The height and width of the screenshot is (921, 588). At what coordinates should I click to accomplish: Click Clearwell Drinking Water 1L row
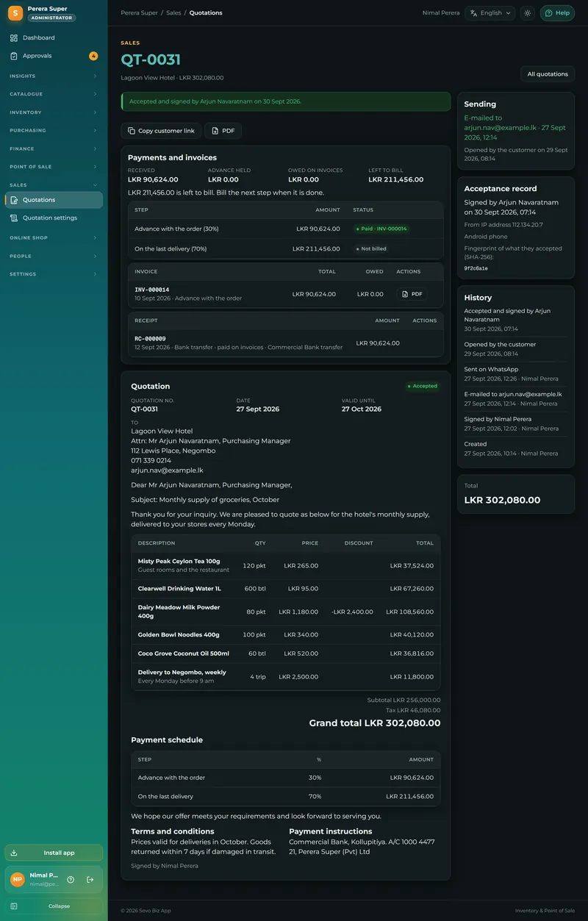click(x=286, y=589)
